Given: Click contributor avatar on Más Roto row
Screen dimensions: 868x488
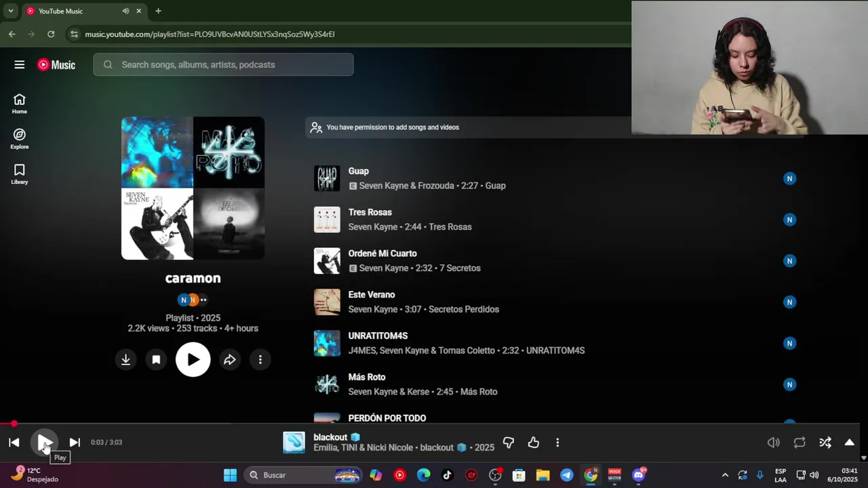Looking at the screenshot, I should click(x=789, y=385).
